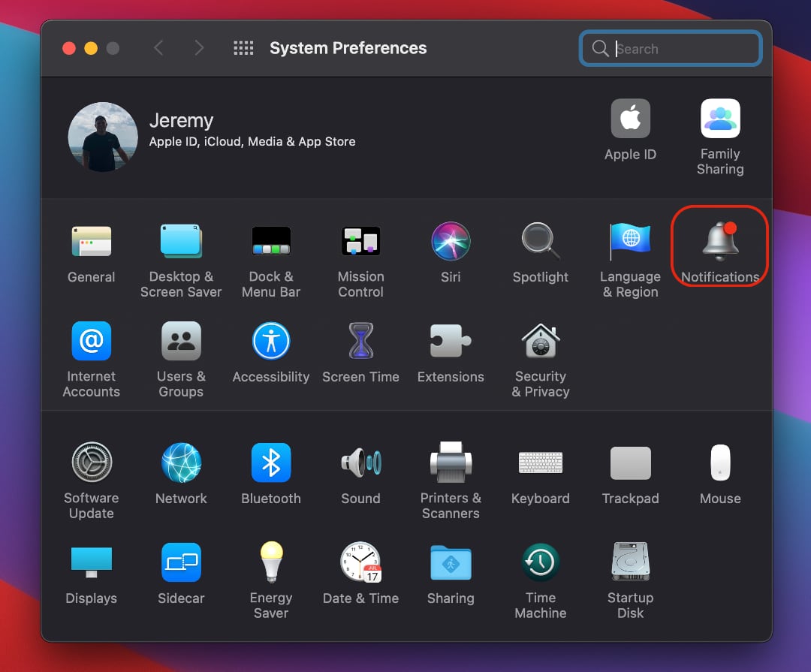Open Sound preferences speaker icon
Viewport: 811px width, 672px height.
click(x=361, y=462)
